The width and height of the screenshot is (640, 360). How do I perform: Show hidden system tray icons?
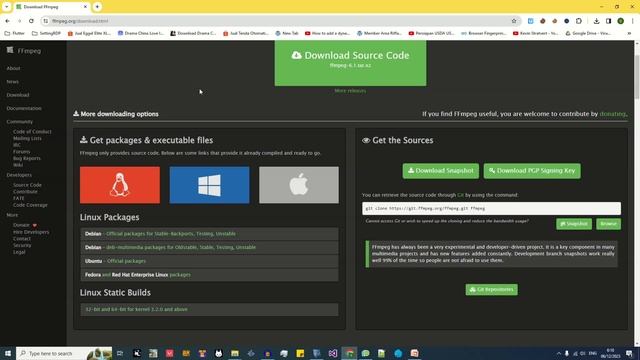tap(558, 353)
